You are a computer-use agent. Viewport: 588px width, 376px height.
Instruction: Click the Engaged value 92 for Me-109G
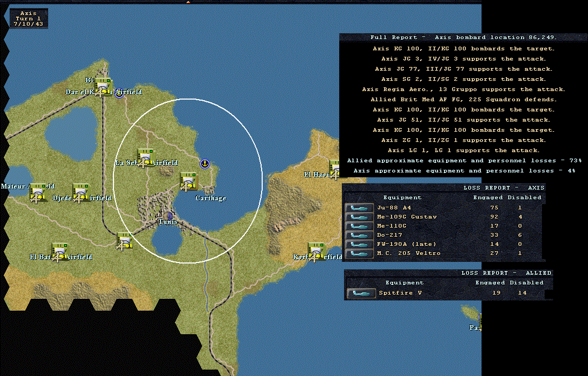pyautogui.click(x=494, y=216)
